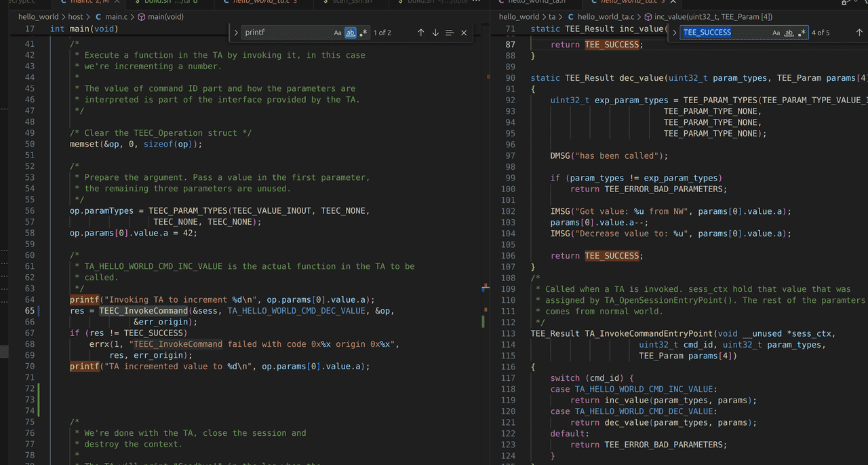Open the host breadcrumb dropdown

[x=75, y=16]
